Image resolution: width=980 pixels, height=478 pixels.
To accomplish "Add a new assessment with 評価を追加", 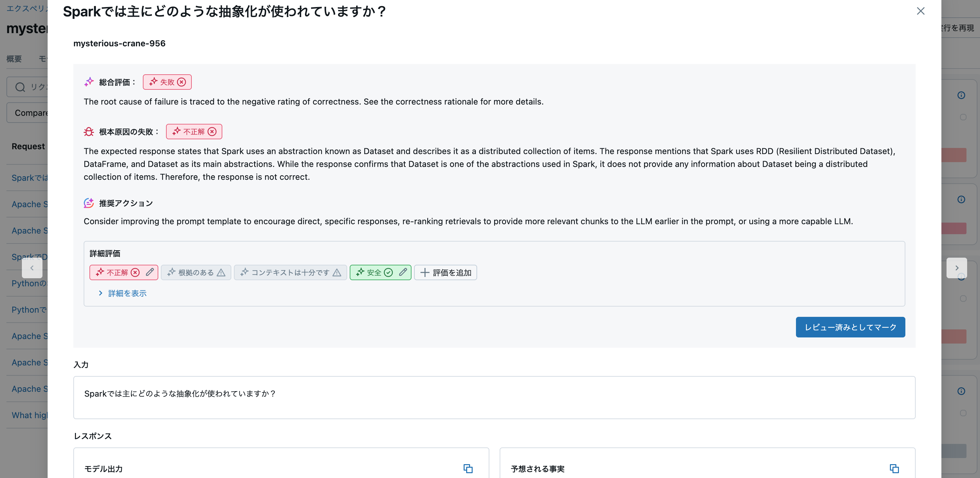I will [x=445, y=272].
